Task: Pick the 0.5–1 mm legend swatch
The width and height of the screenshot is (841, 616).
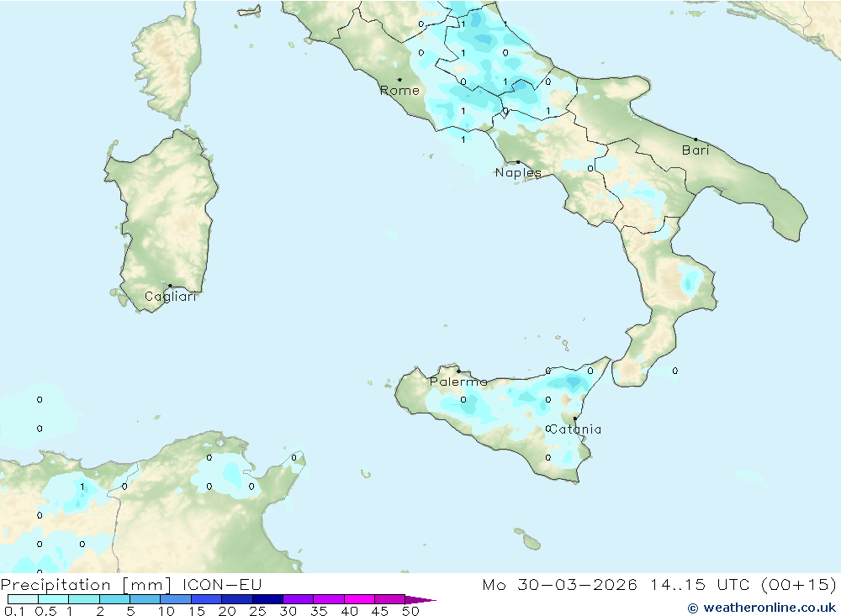Action: tap(54, 599)
